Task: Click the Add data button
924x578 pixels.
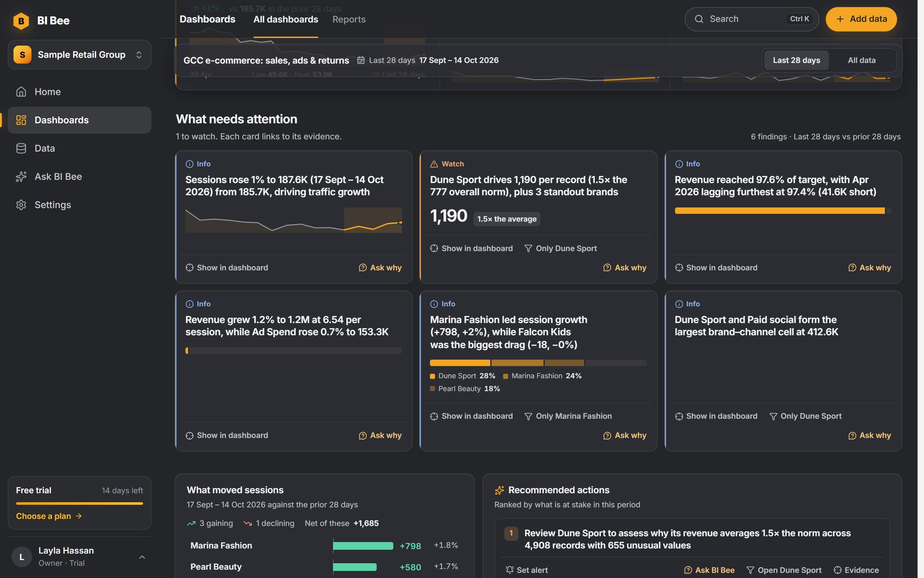Action: 861,19
